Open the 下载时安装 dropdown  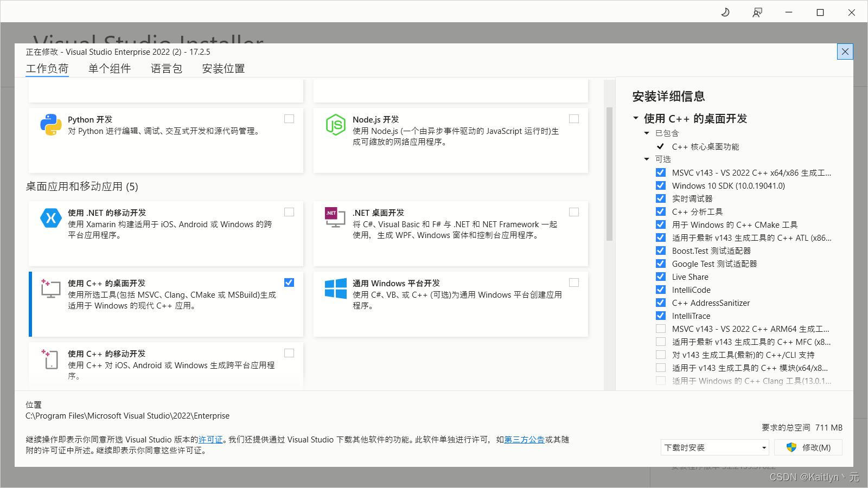tap(715, 447)
